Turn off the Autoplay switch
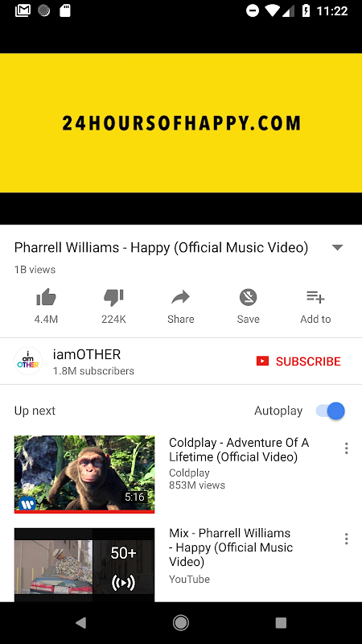 point(331,411)
